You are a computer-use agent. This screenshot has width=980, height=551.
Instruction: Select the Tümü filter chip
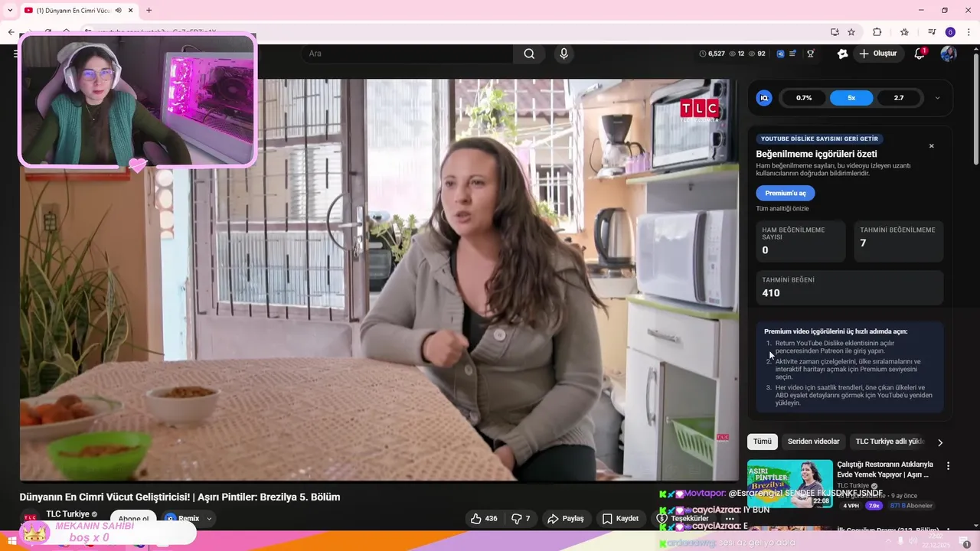763,442
